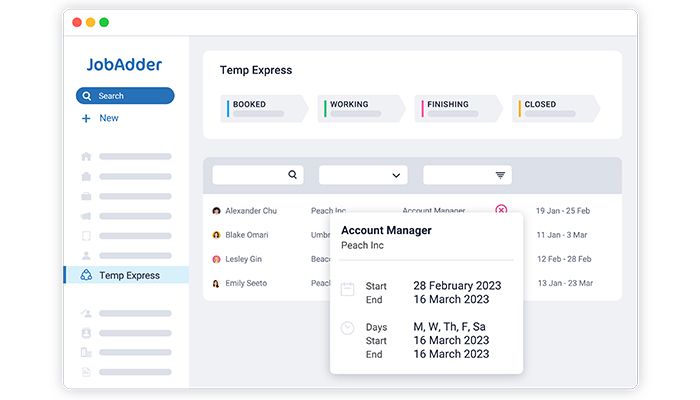The image size is (700, 400).
Task: Click the briefcase icon in sidebar
Action: pyautogui.click(x=86, y=196)
